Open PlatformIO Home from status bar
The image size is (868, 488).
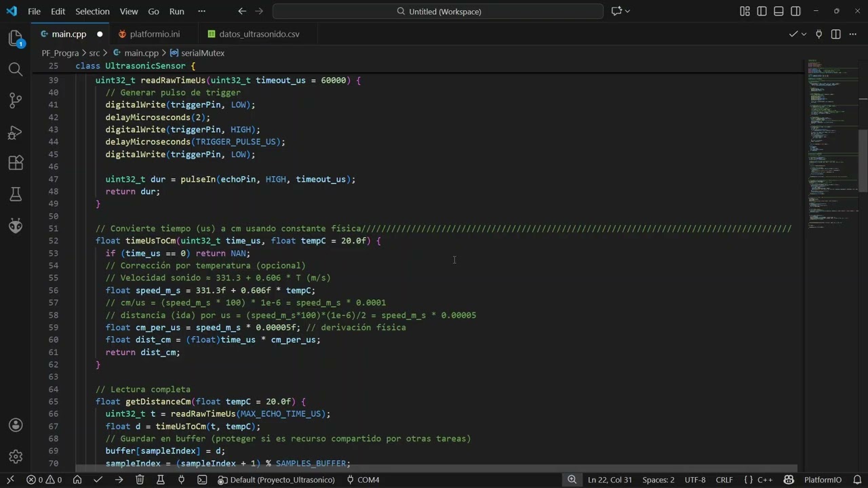tap(77, 480)
